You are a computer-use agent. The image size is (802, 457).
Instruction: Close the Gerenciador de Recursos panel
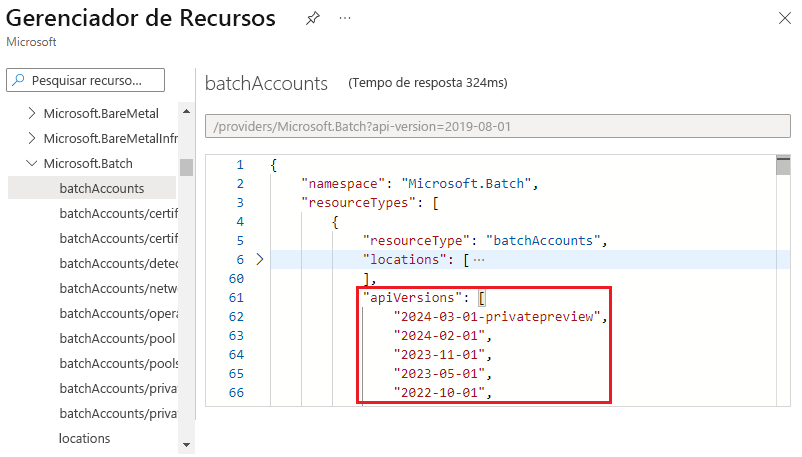[782, 19]
